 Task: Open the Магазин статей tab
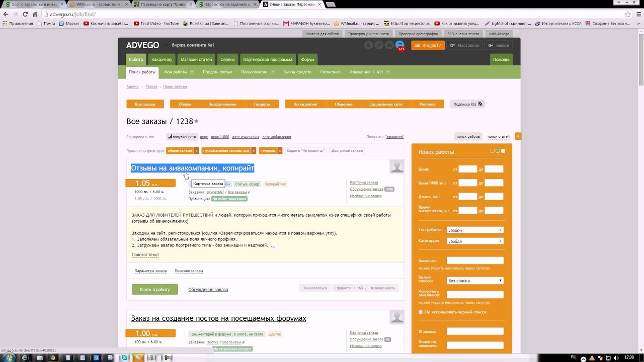pyautogui.click(x=196, y=59)
